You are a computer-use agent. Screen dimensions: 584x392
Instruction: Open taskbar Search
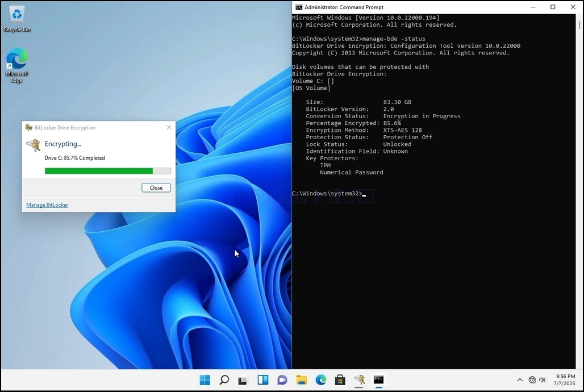tap(224, 380)
